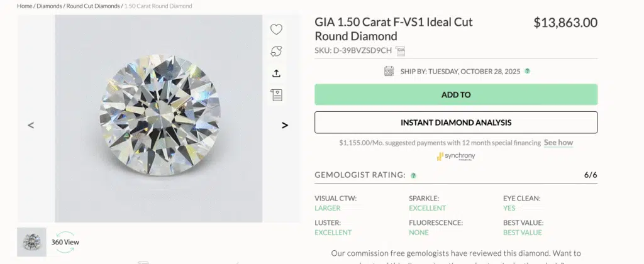Click the ship-by calendar icon
The width and height of the screenshot is (644, 264).
click(x=389, y=71)
